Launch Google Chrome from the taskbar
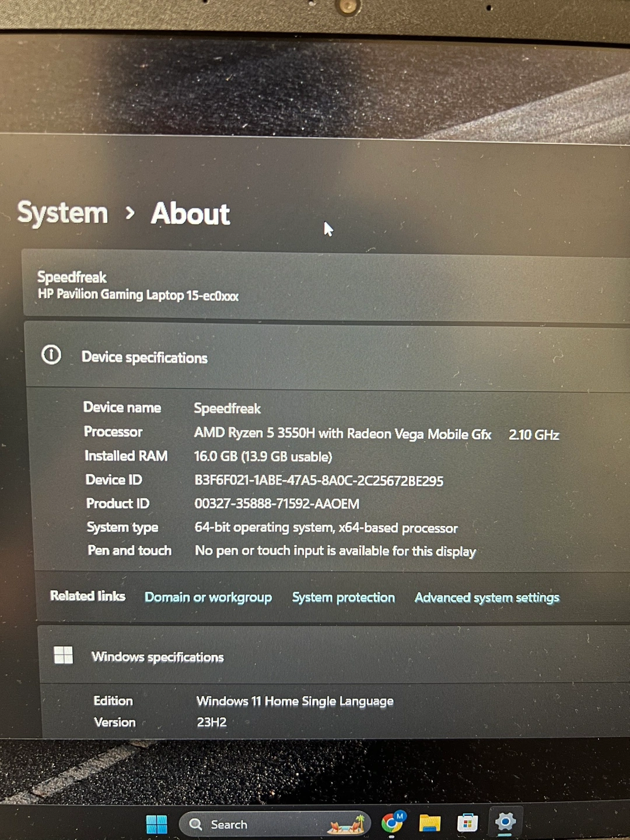Viewport: 630px width, 840px height. tap(393, 822)
